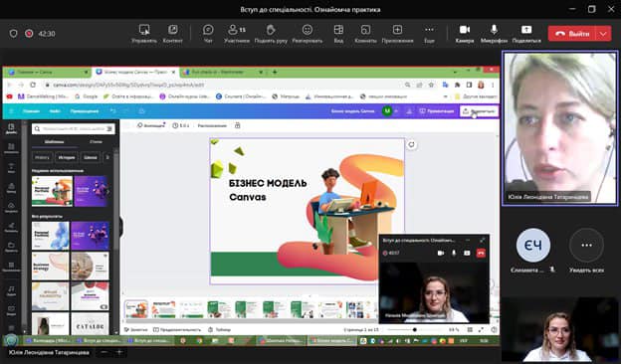
Task: Click the Animation button above the slide
Action: (150, 125)
